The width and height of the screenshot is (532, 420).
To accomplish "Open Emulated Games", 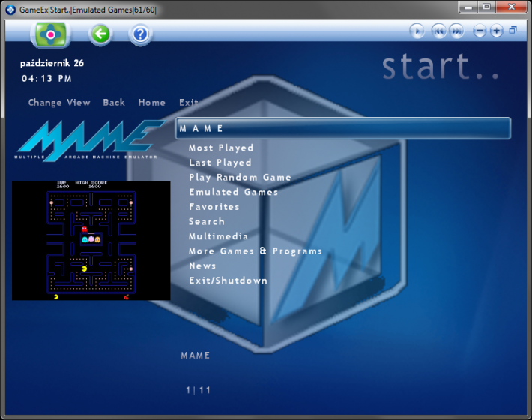I will pos(234,192).
